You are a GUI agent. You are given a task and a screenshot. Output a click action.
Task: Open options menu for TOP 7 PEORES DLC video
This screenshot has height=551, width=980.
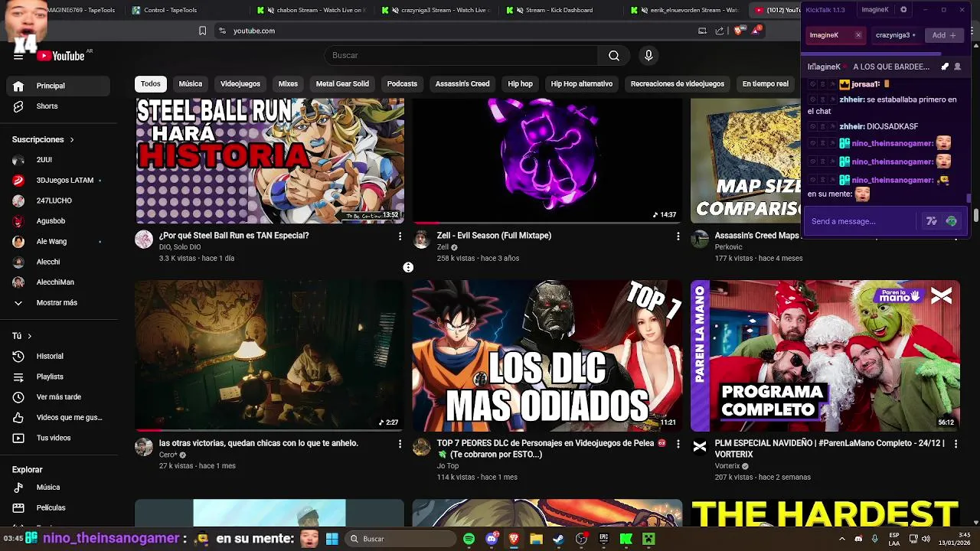678,444
